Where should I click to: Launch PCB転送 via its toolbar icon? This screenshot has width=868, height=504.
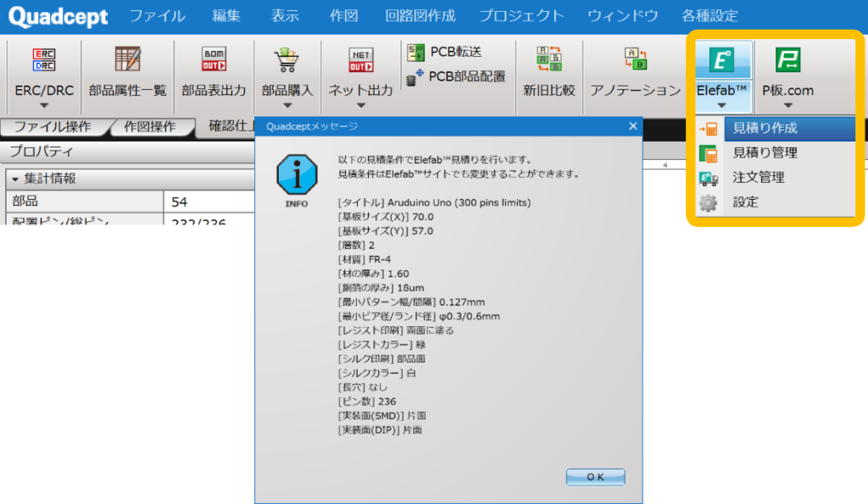(x=417, y=52)
